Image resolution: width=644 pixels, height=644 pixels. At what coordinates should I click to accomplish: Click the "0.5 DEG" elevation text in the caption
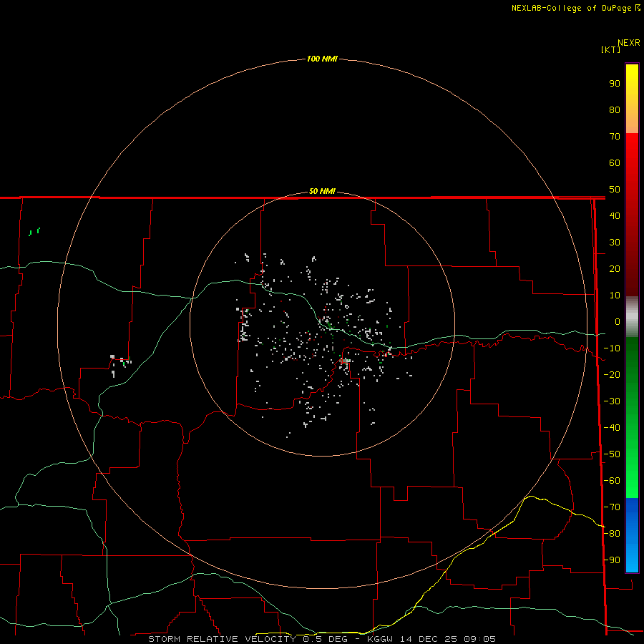tap(326, 639)
